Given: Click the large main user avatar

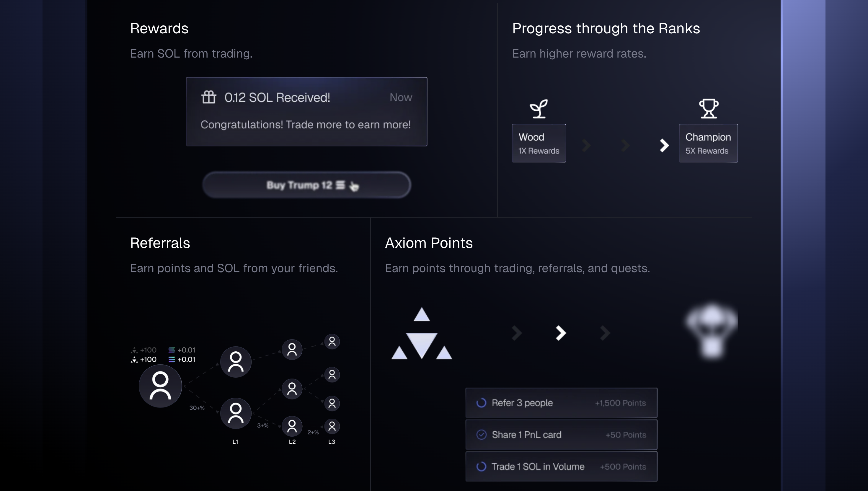Looking at the screenshot, I should [160, 386].
